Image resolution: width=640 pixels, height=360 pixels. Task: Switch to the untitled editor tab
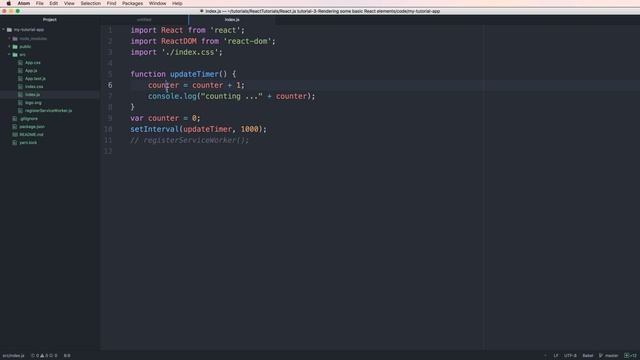(x=144, y=20)
